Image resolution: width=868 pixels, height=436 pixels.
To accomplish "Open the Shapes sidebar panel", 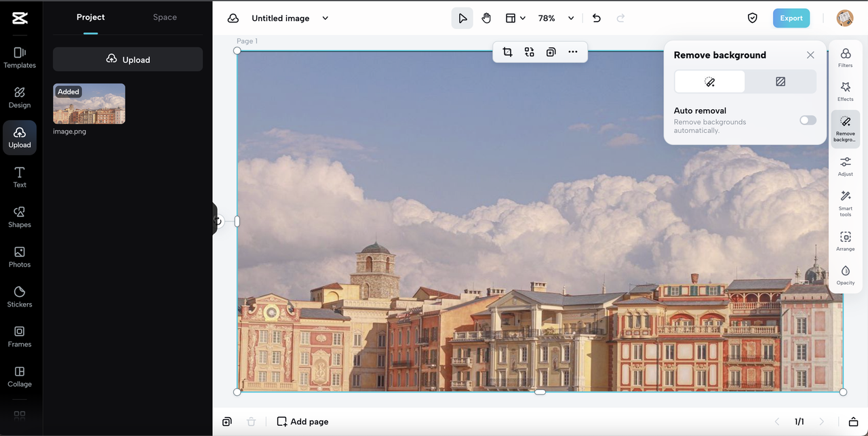I will [x=20, y=217].
